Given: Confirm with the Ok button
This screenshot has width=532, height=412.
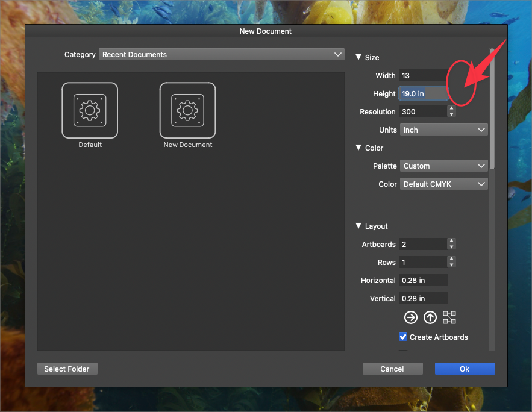Looking at the screenshot, I should [465, 369].
